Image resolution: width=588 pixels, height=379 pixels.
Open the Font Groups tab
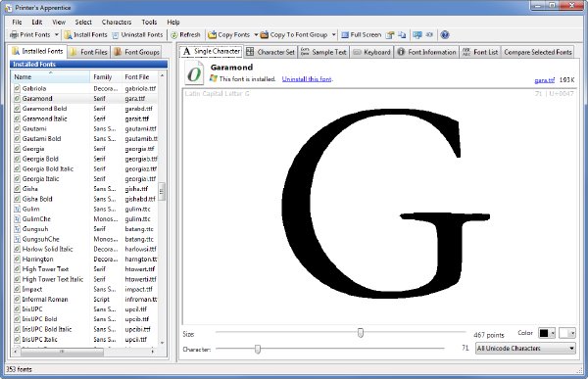click(137, 52)
